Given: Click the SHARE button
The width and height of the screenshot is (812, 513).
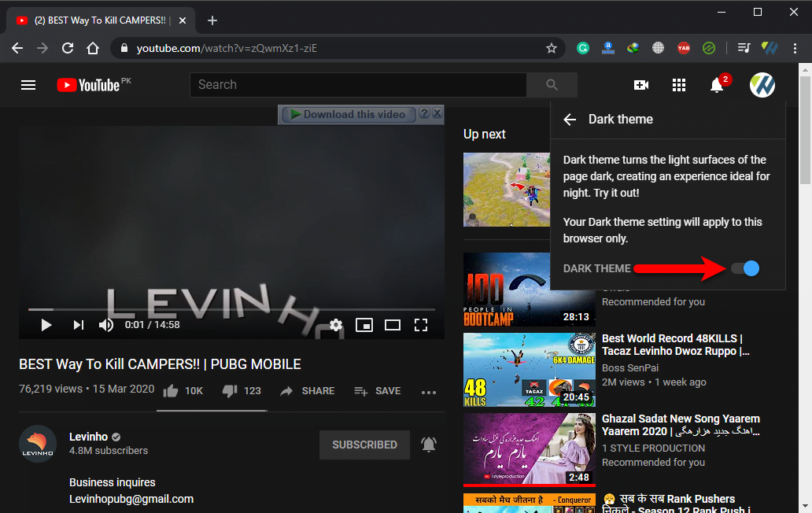Looking at the screenshot, I should pyautogui.click(x=308, y=391).
